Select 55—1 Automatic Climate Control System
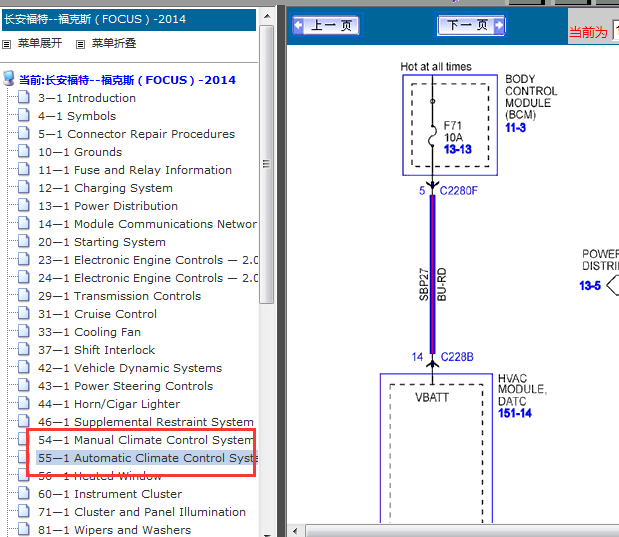Screen dimensions: 619x537 tap(147, 458)
